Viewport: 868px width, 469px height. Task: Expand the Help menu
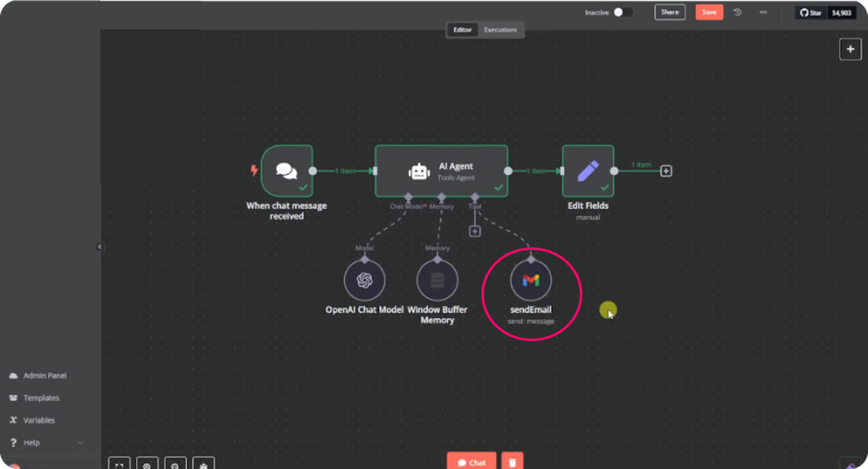(x=46, y=443)
